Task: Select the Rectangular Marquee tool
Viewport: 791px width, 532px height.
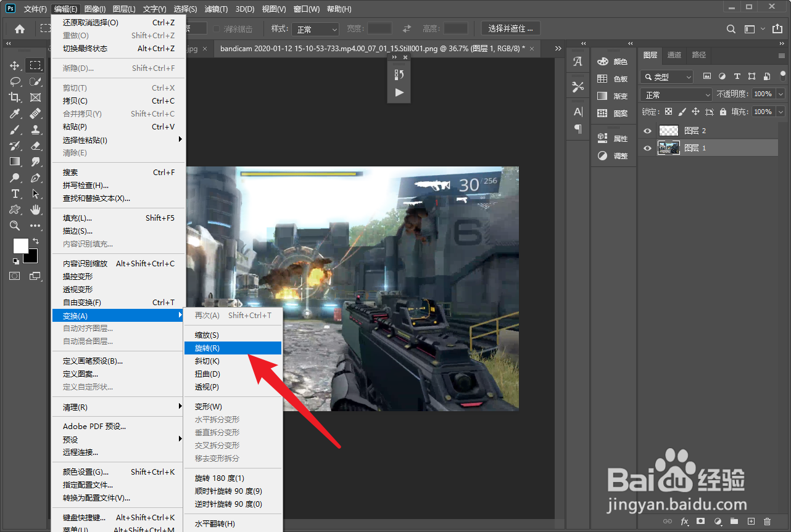Action: point(35,65)
